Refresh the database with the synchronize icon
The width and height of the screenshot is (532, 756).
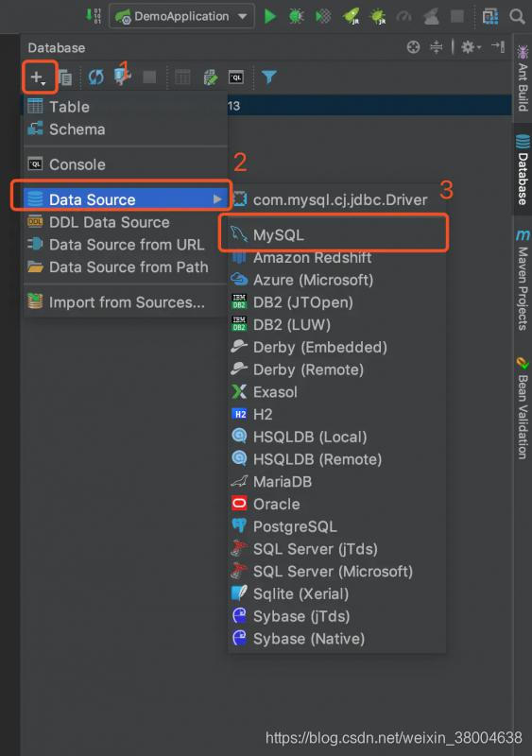pyautogui.click(x=96, y=77)
